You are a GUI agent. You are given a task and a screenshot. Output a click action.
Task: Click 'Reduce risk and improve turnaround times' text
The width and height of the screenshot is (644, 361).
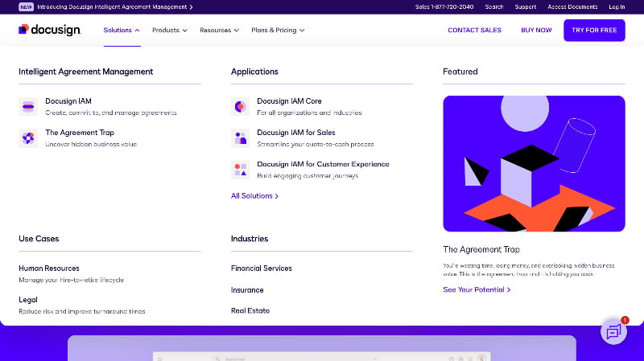[x=82, y=312]
